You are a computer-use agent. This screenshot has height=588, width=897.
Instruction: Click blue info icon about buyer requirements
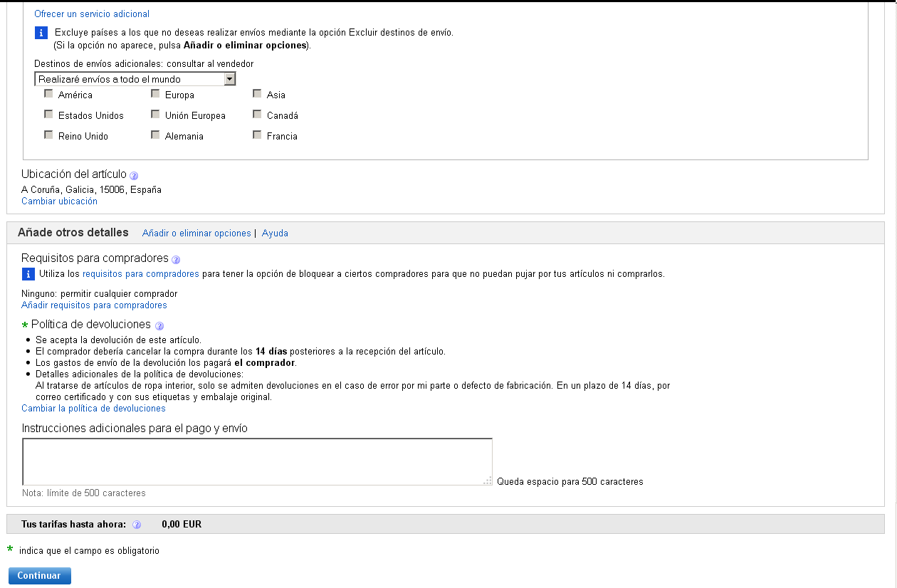pyautogui.click(x=28, y=274)
